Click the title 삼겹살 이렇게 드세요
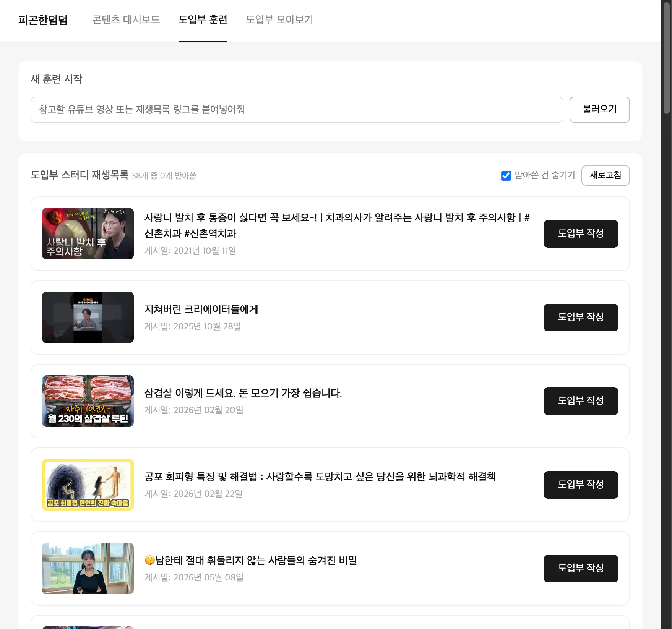Image resolution: width=672 pixels, height=629 pixels. pos(243,393)
